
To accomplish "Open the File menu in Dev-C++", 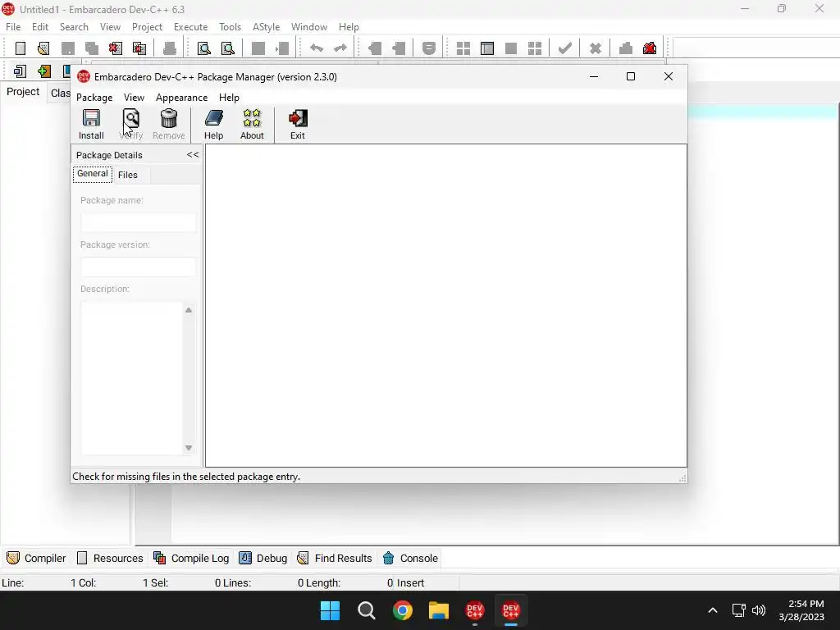I will click(x=13, y=27).
